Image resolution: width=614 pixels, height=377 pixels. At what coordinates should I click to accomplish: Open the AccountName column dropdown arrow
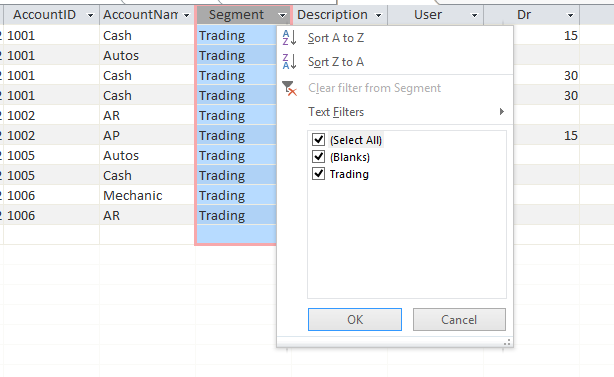(x=187, y=15)
